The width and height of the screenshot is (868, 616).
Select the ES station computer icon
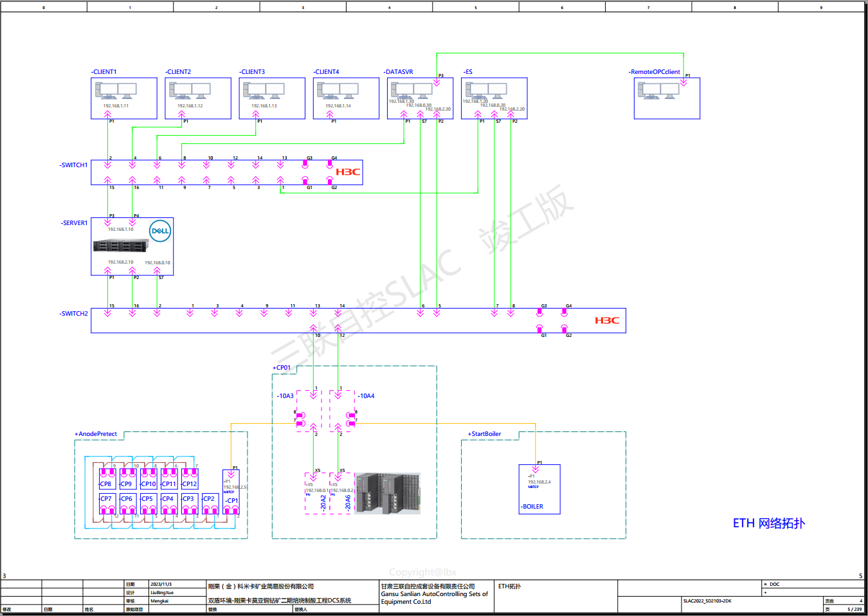pyautogui.click(x=486, y=91)
